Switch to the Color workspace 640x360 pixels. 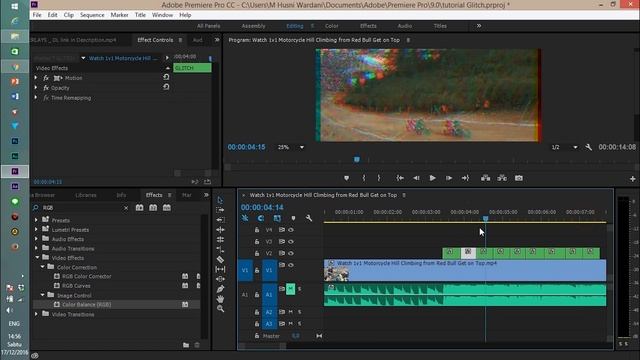click(x=331, y=26)
